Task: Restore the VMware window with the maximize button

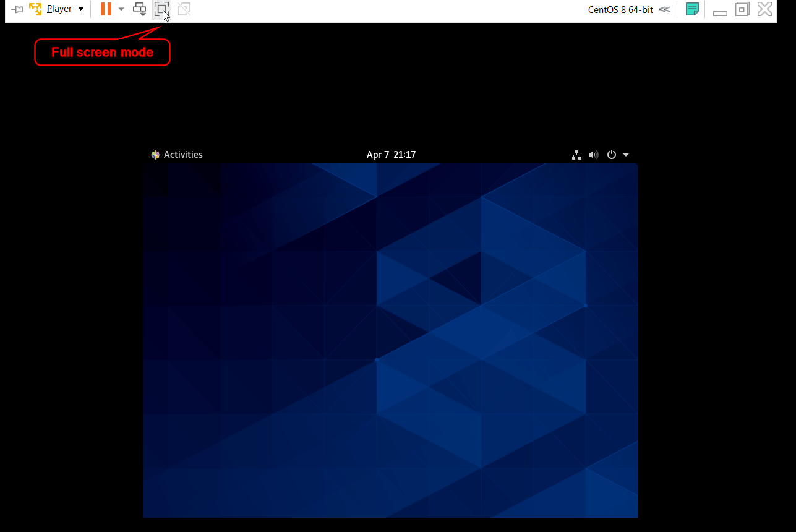Action: point(742,9)
